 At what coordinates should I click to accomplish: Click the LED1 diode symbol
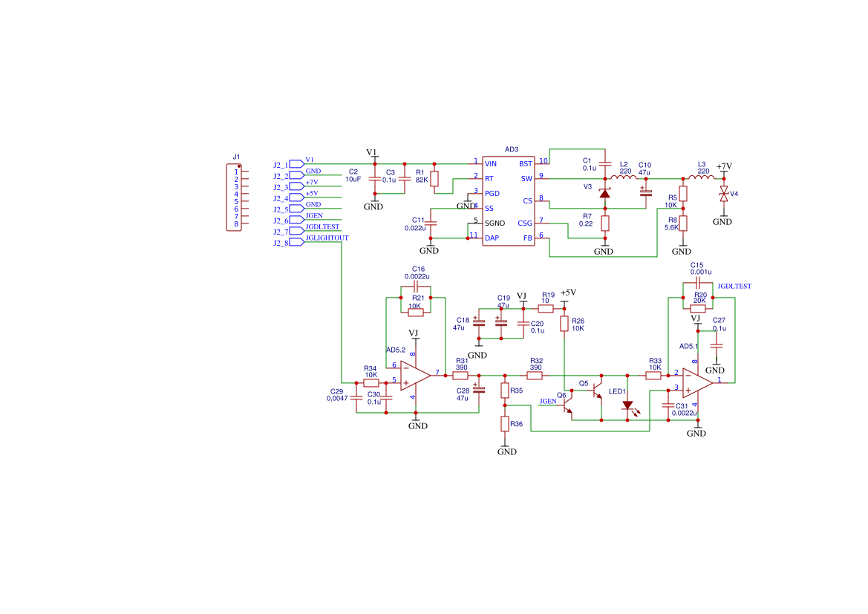[x=628, y=405]
